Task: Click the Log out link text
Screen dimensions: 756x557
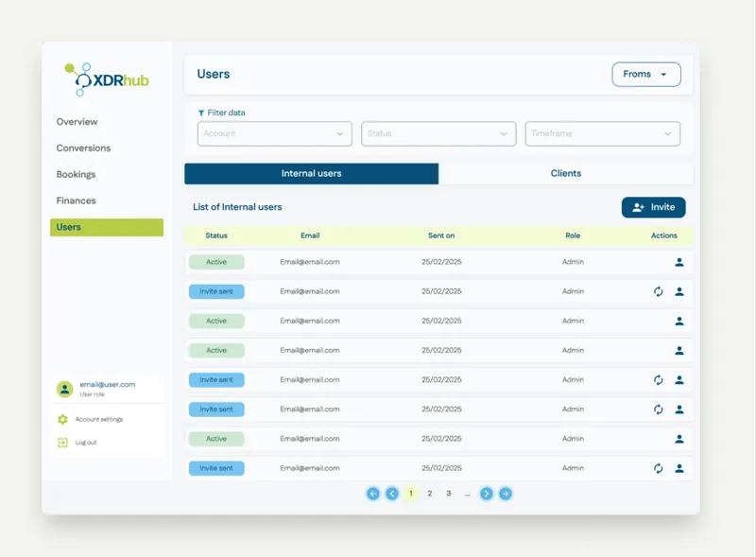Action: pos(86,443)
